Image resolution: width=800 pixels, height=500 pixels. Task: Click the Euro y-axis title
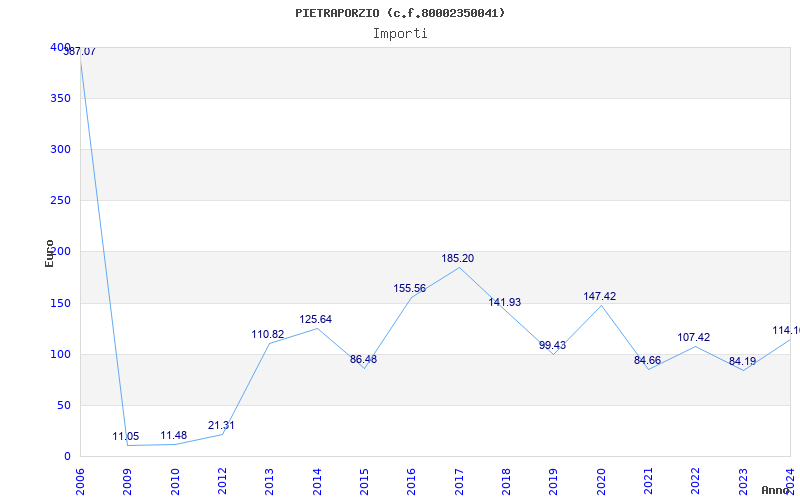pos(50,252)
